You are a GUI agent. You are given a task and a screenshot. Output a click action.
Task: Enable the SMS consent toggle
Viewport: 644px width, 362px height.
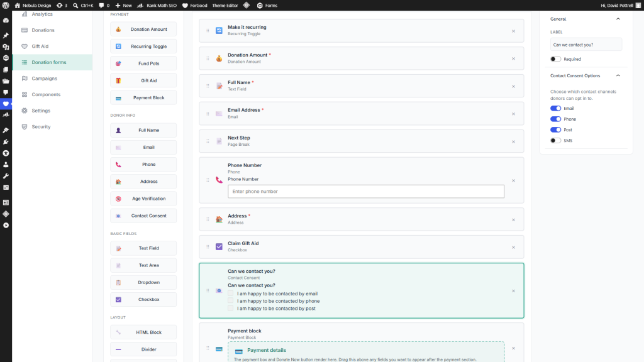[x=555, y=140]
